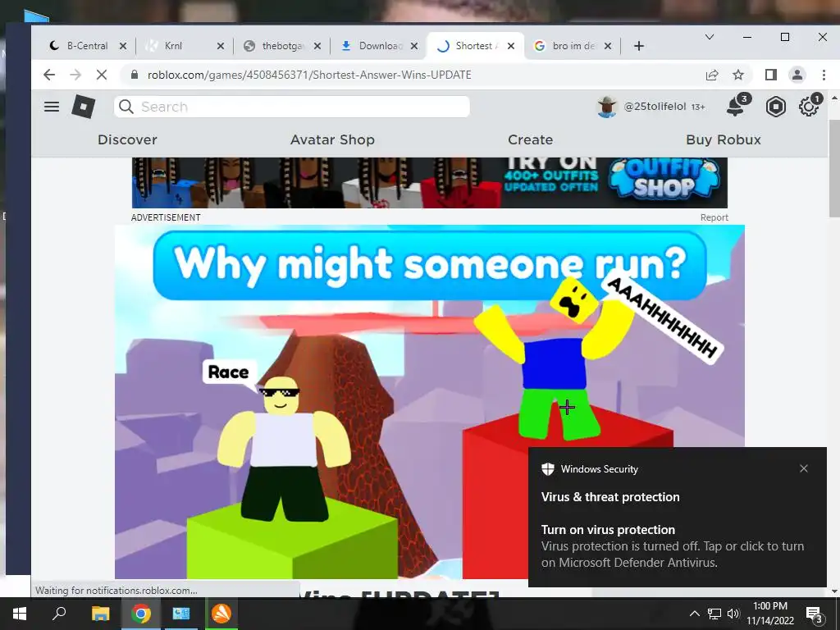Close the B-Central tab
The image size is (840, 630).
tap(123, 46)
